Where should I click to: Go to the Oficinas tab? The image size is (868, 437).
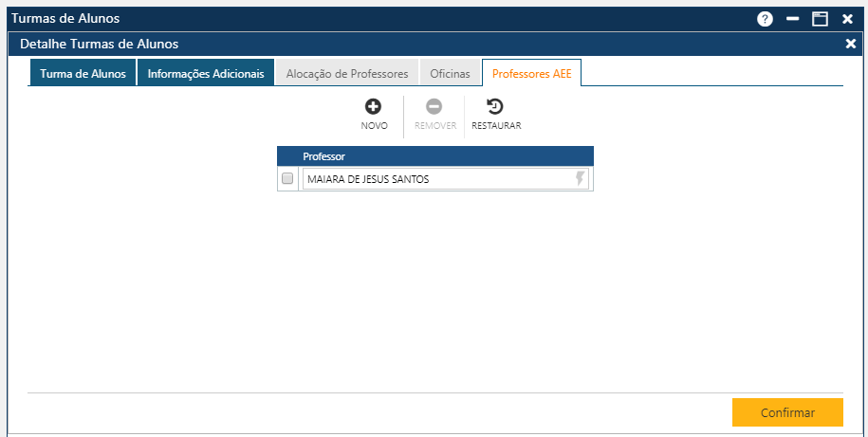click(x=450, y=73)
